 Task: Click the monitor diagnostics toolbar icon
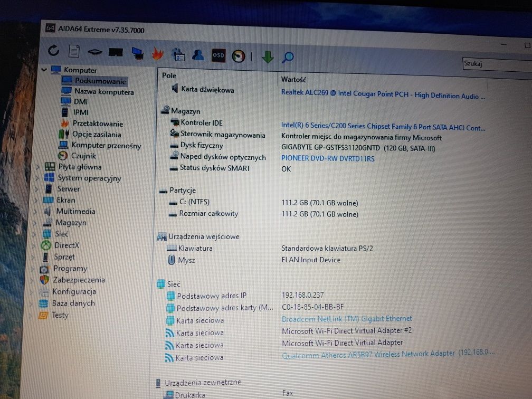pyautogui.click(x=137, y=53)
